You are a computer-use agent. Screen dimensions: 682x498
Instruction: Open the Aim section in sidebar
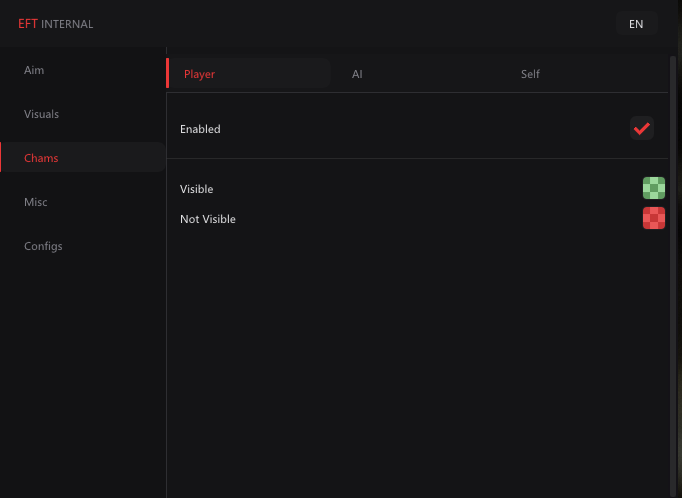pos(34,70)
